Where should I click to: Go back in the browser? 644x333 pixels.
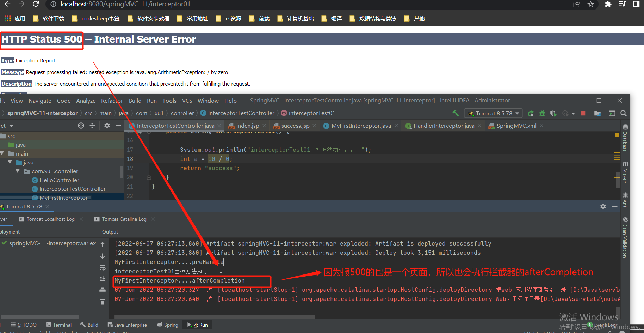click(7, 4)
